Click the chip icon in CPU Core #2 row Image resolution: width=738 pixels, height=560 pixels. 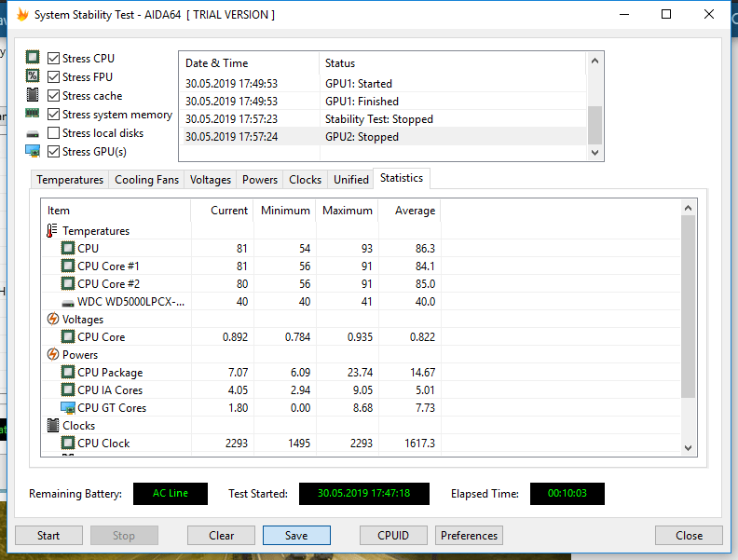pyautogui.click(x=68, y=284)
